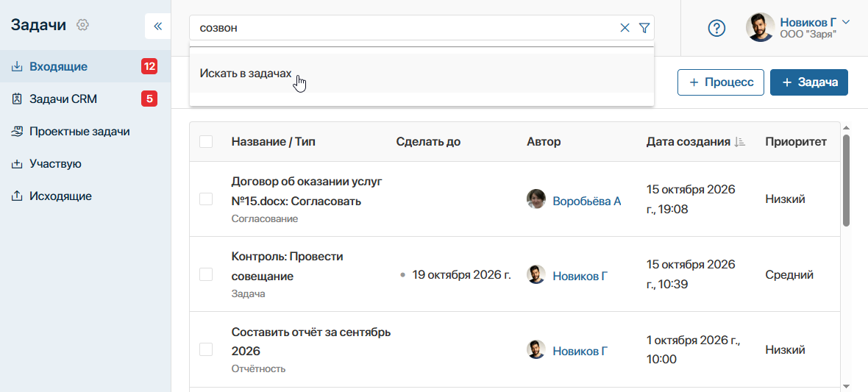The height and width of the screenshot is (392, 868).
Task: Click due date 19 октября 2026 г.
Action: pyautogui.click(x=462, y=274)
